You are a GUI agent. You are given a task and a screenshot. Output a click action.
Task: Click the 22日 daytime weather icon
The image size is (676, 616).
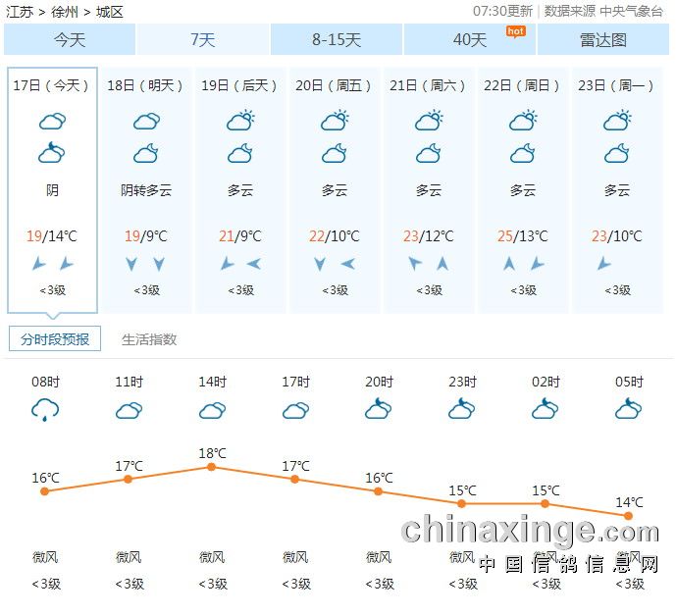click(523, 122)
